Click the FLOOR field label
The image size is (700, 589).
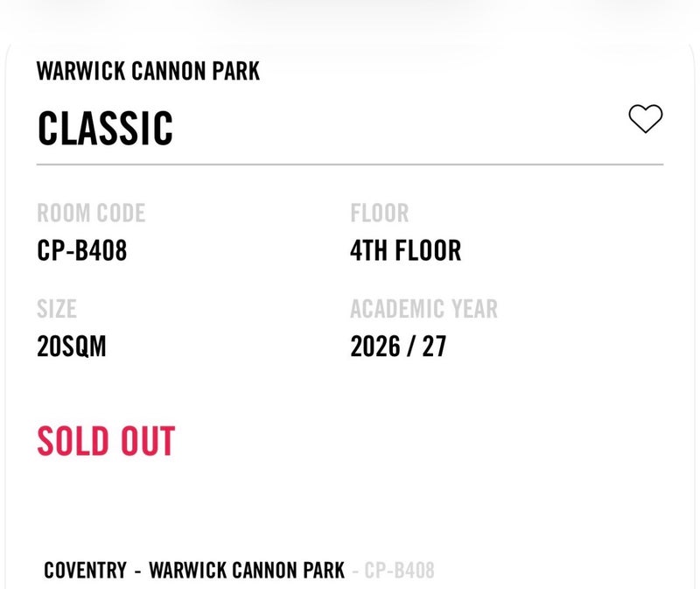coord(380,213)
